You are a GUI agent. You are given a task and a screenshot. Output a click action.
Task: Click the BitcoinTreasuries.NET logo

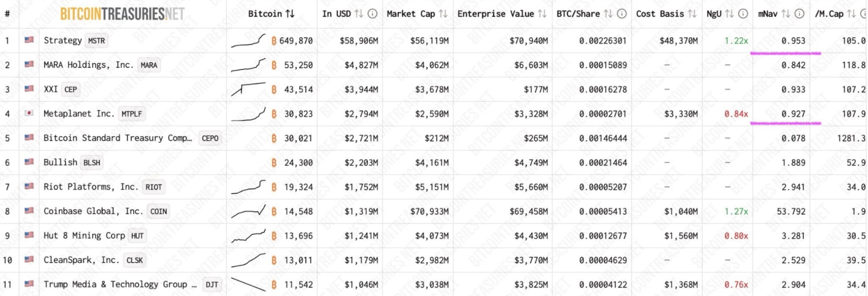pos(122,14)
